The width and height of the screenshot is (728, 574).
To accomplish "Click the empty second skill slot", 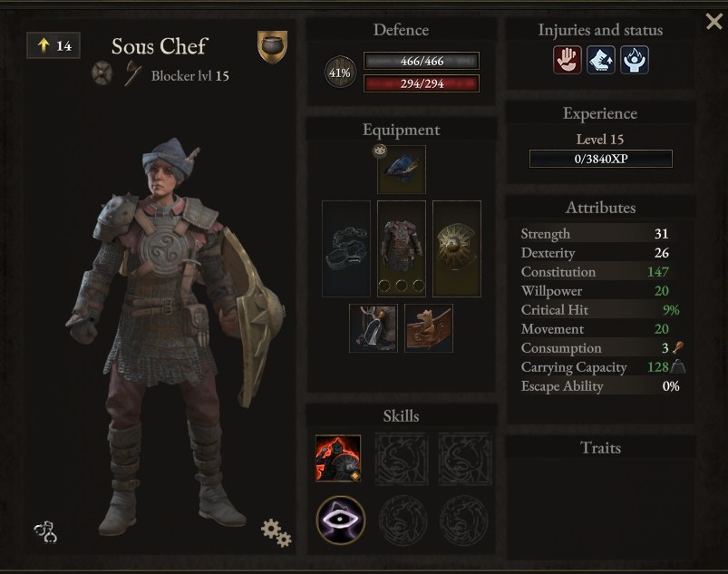I will (x=402, y=459).
